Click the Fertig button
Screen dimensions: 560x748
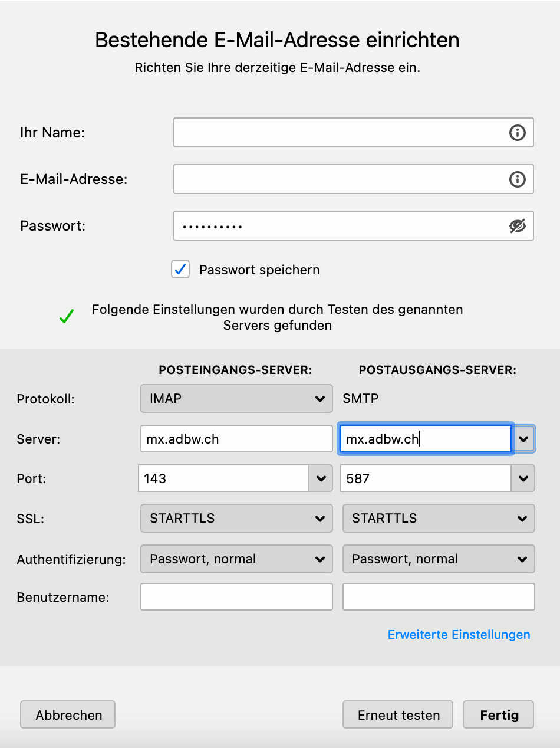tap(499, 715)
